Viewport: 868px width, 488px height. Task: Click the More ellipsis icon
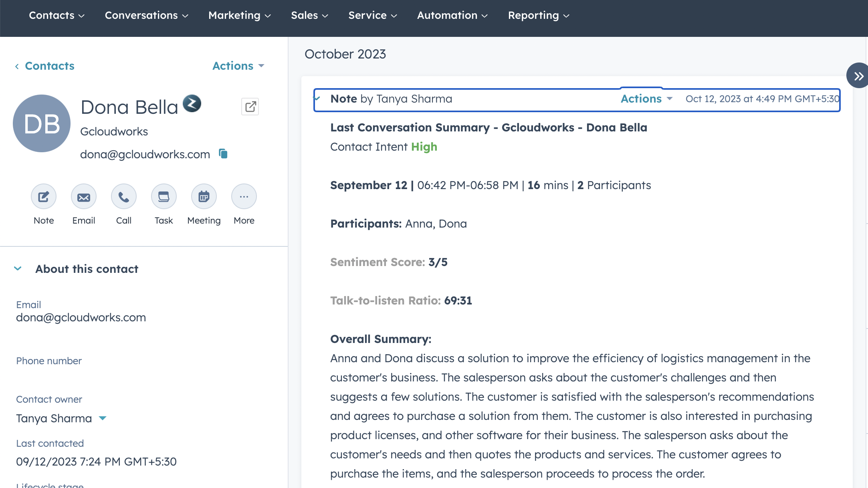click(x=244, y=197)
